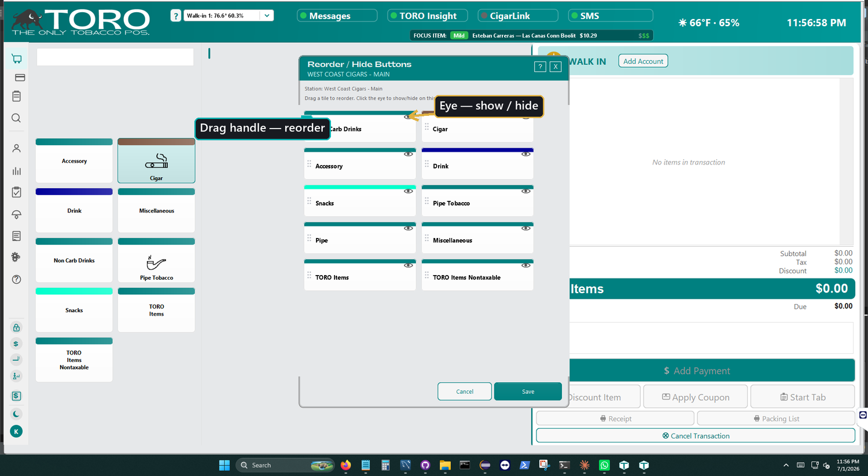Click Cancel in the Reorder dialog
Screen dimensions: 868x476
pos(465,391)
